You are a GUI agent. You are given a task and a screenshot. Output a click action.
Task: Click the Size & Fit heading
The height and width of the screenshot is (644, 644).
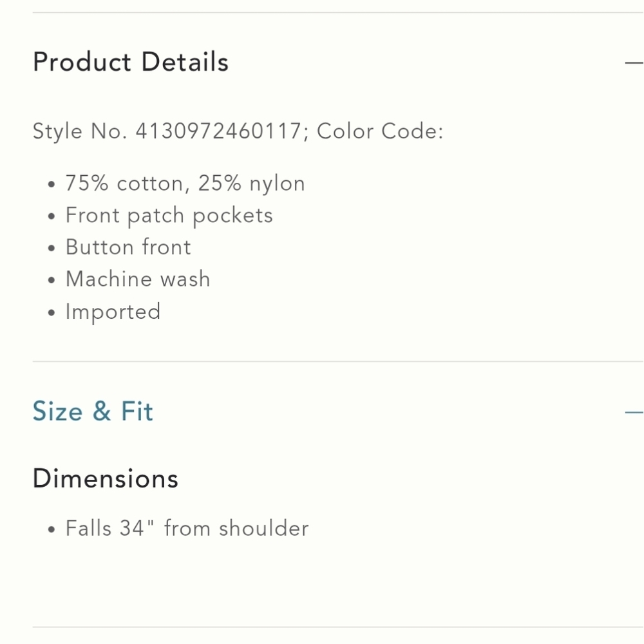[93, 411]
